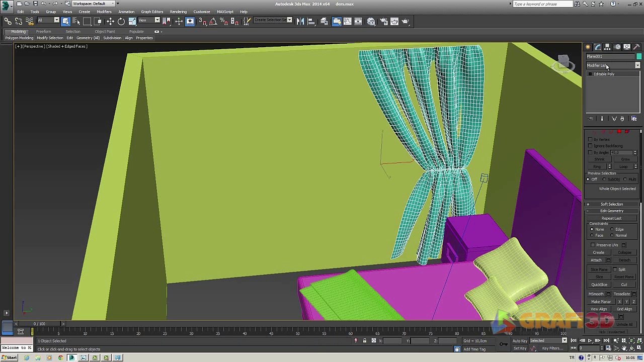
Task: Open the Graph Editors menu
Action: tap(152, 12)
